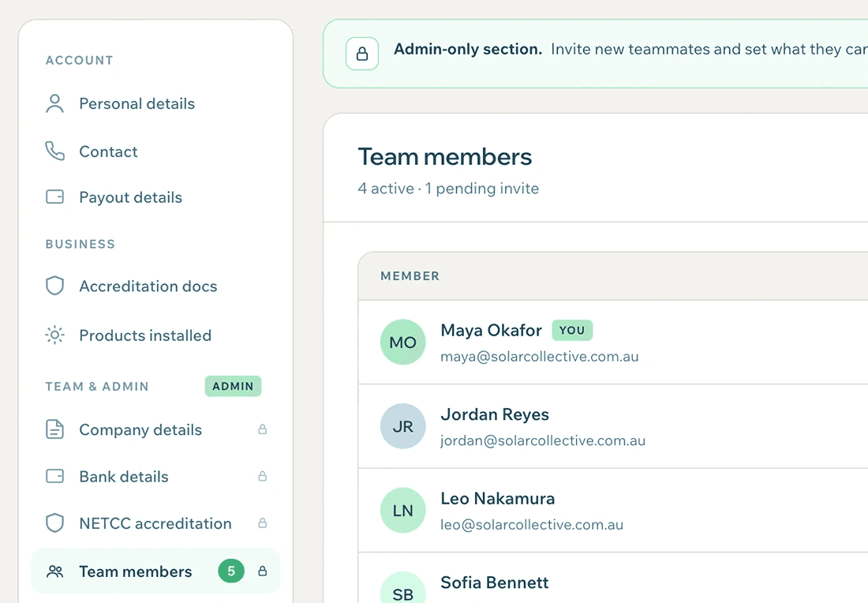This screenshot has height=603, width=868.
Task: Click the name Leo Nakamura
Action: click(498, 498)
